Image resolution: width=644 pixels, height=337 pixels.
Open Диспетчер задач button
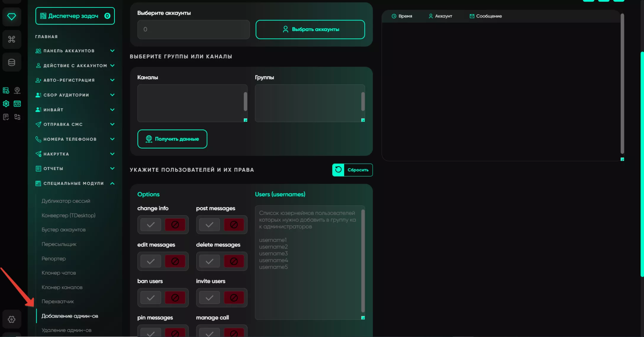pyautogui.click(x=75, y=16)
